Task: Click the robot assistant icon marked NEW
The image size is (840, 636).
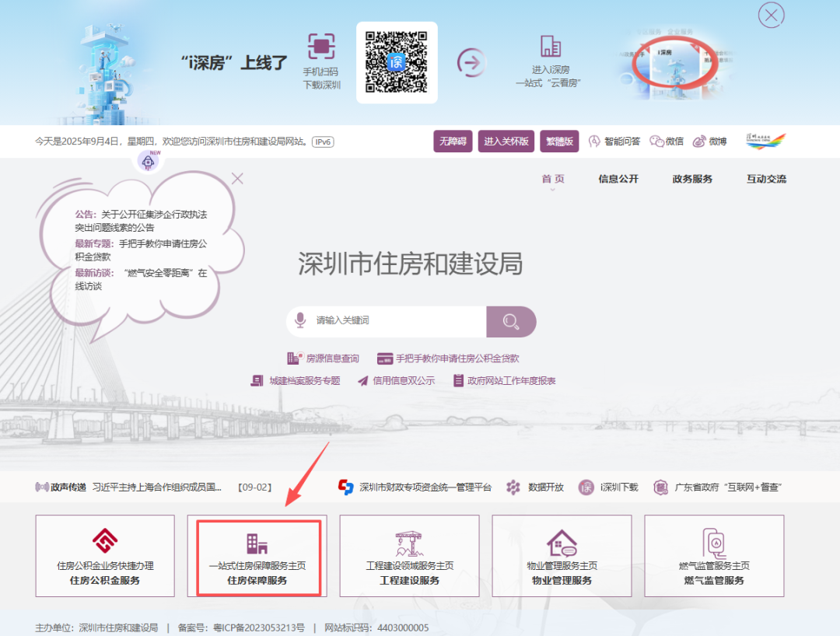Action: (149, 161)
